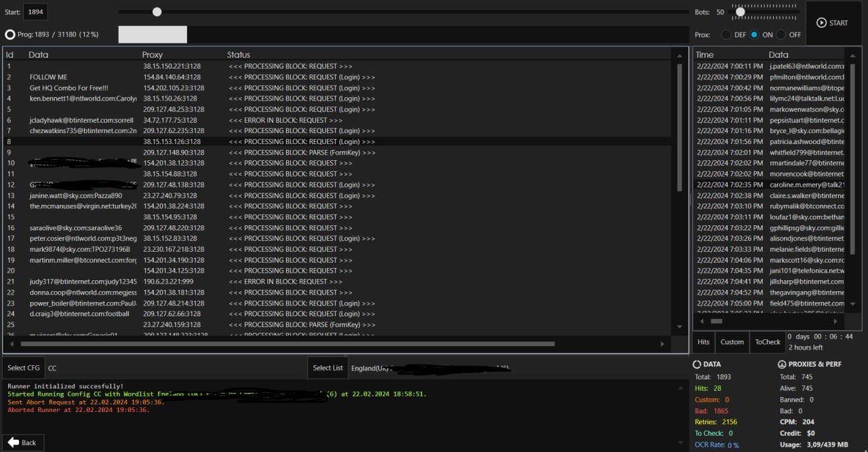Click the OCR Rate: 0 % statistic

tap(717, 445)
